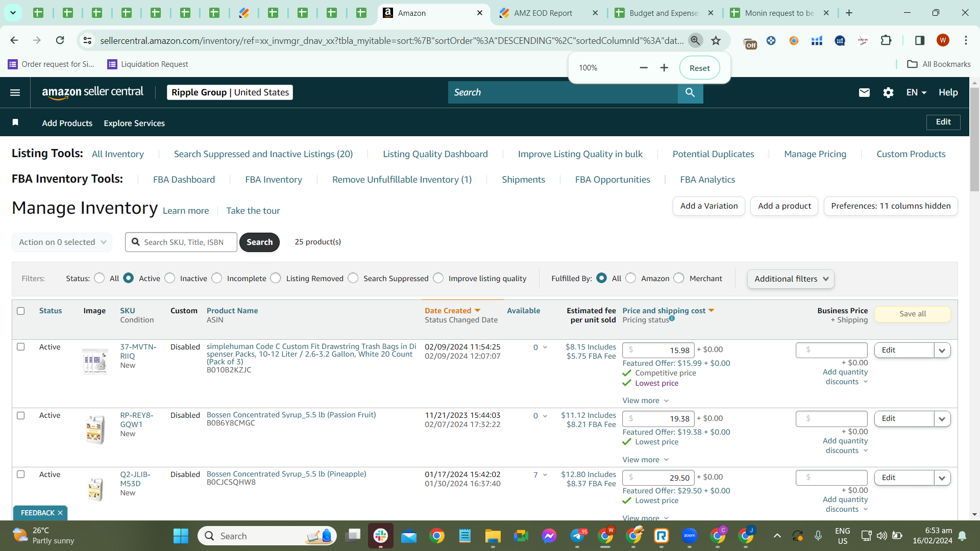This screenshot has width=980, height=551.
Task: Expand Add quantity discounts for simplehuman row
Action: coord(845,377)
